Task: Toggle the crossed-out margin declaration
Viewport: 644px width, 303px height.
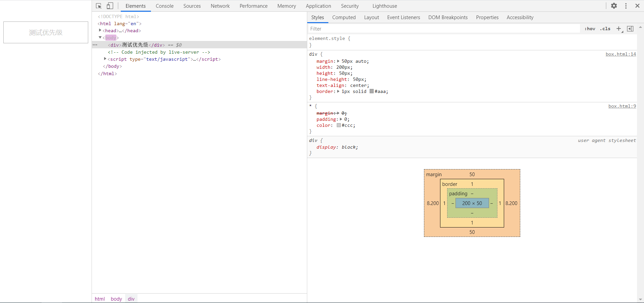Action: point(326,113)
